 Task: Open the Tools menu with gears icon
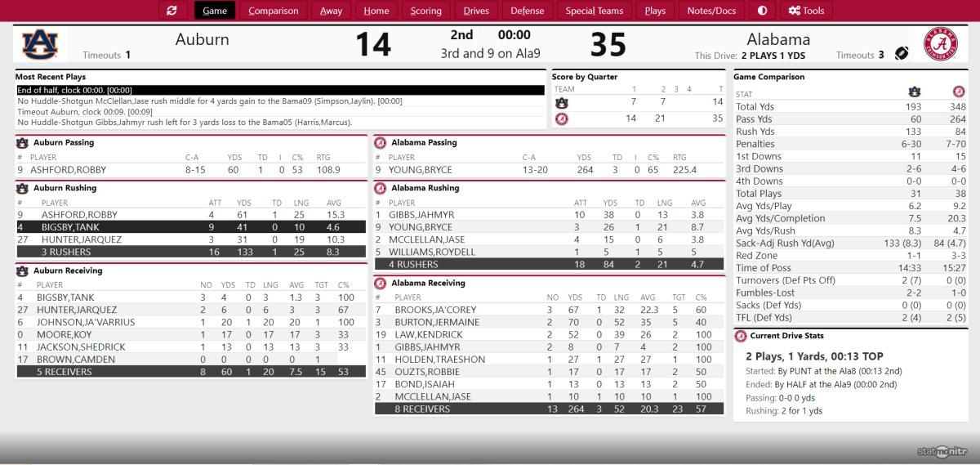(x=806, y=11)
